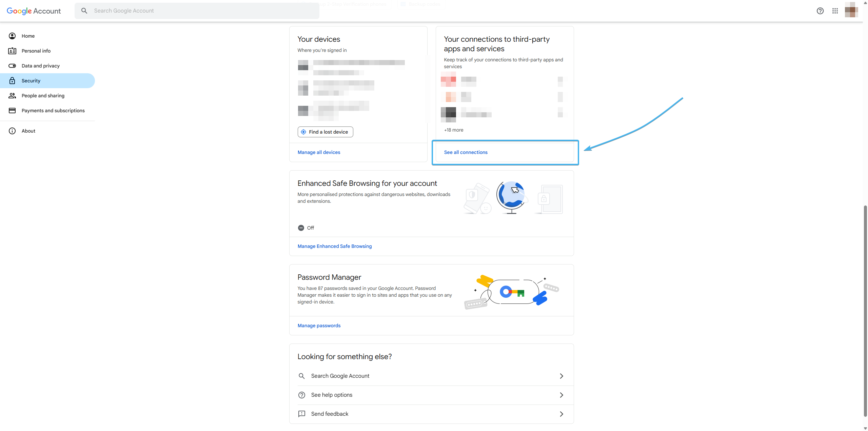This screenshot has height=431, width=868.
Task: Click the Personal info card icon
Action: point(12,51)
